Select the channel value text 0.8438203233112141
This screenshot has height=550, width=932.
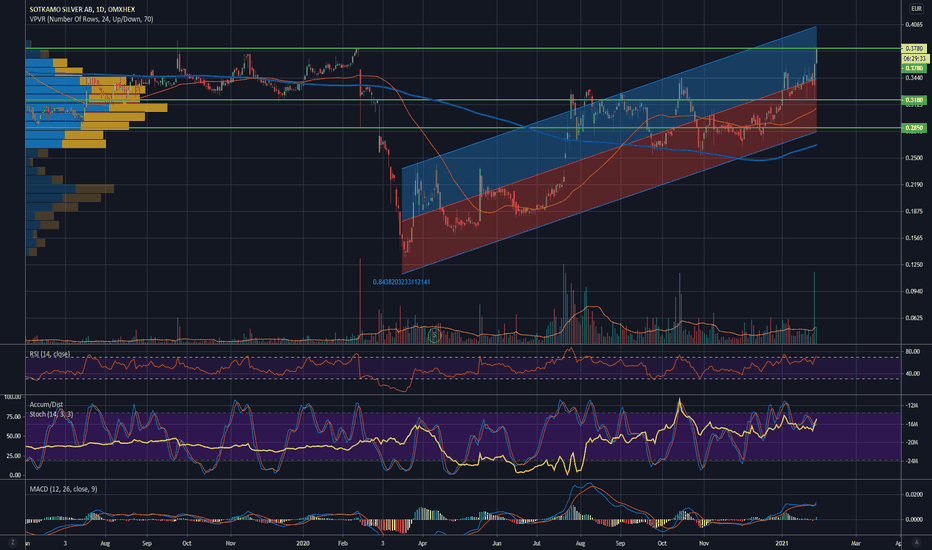[401, 282]
